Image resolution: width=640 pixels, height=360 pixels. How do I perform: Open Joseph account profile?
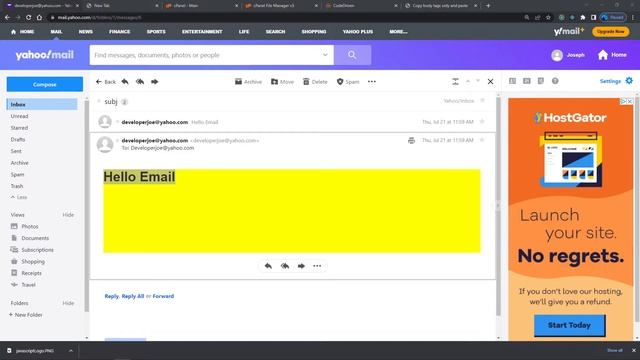[x=568, y=55]
